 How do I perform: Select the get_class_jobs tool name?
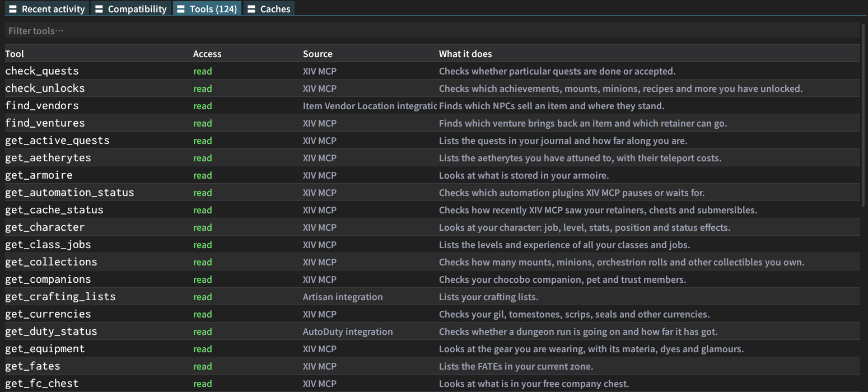(x=48, y=245)
